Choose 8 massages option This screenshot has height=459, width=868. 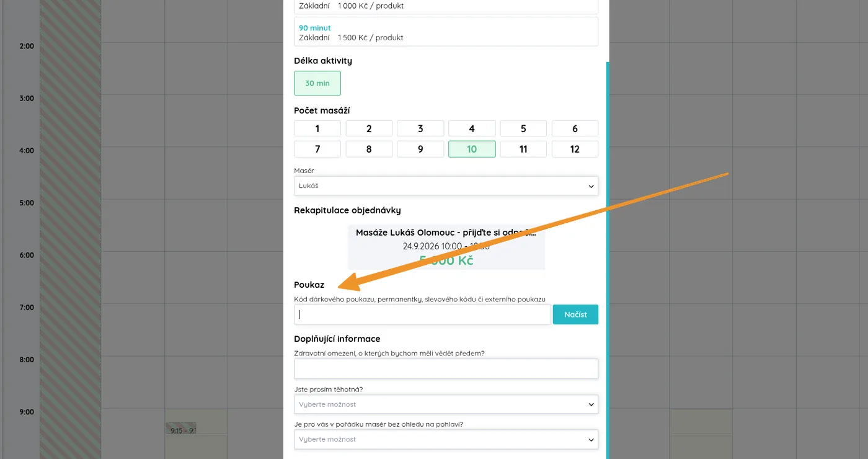369,149
